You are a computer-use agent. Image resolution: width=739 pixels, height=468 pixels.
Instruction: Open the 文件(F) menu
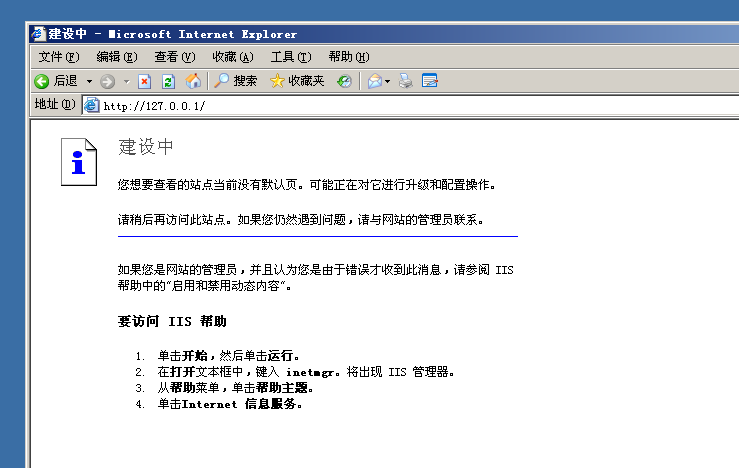[59, 57]
